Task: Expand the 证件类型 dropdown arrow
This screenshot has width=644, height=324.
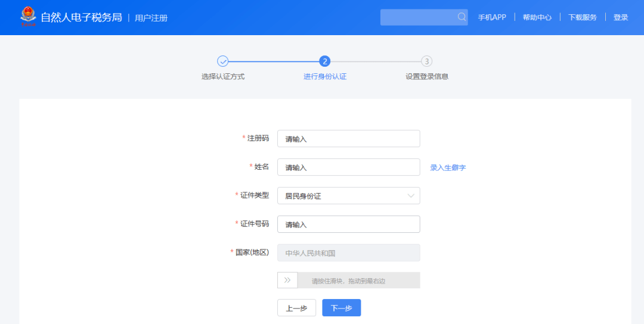Action: tap(411, 195)
